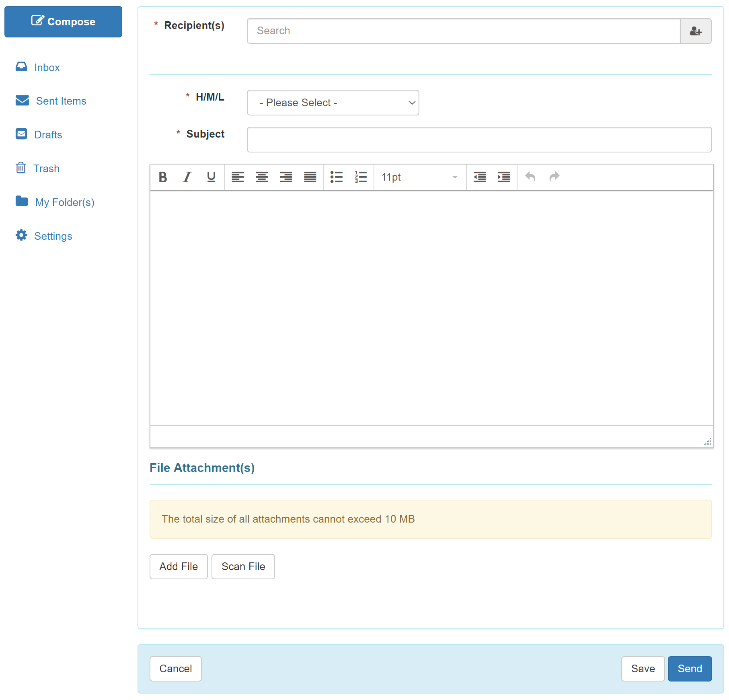Insert a bulleted list
The width and height of the screenshot is (729, 700).
337,177
